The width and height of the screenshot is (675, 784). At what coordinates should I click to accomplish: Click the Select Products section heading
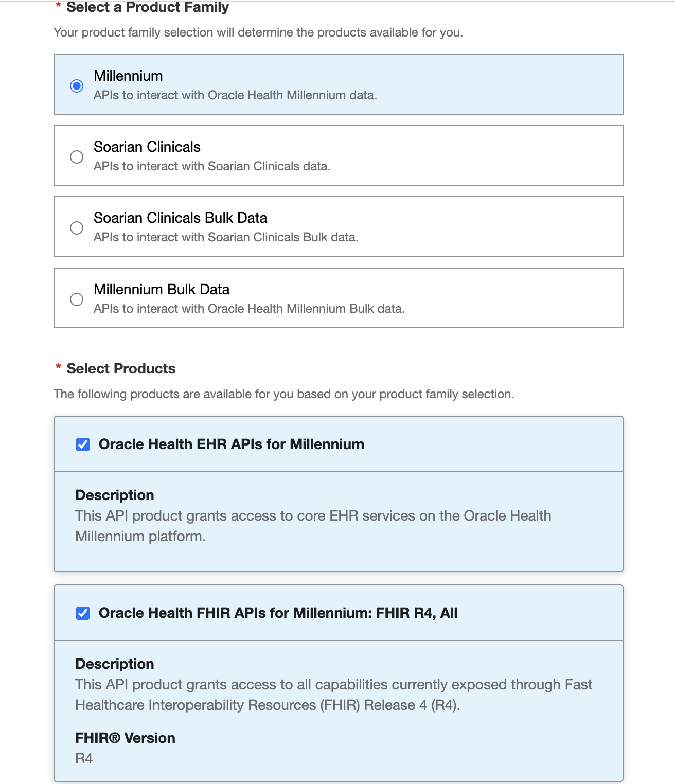121,369
